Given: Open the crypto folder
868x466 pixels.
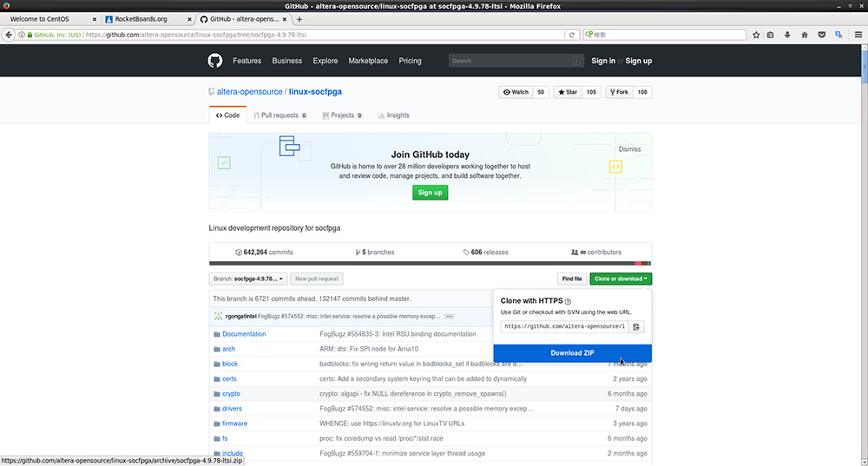Looking at the screenshot, I should coord(231,394).
